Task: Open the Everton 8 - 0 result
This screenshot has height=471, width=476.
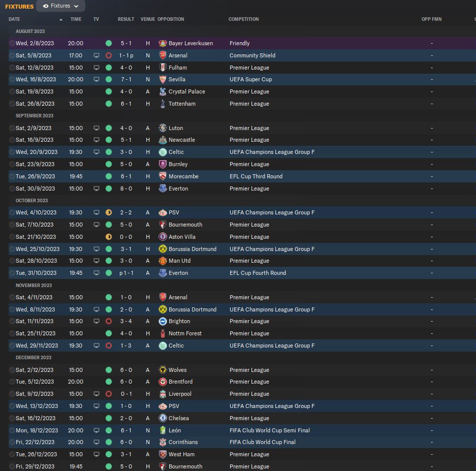Action: pos(126,189)
